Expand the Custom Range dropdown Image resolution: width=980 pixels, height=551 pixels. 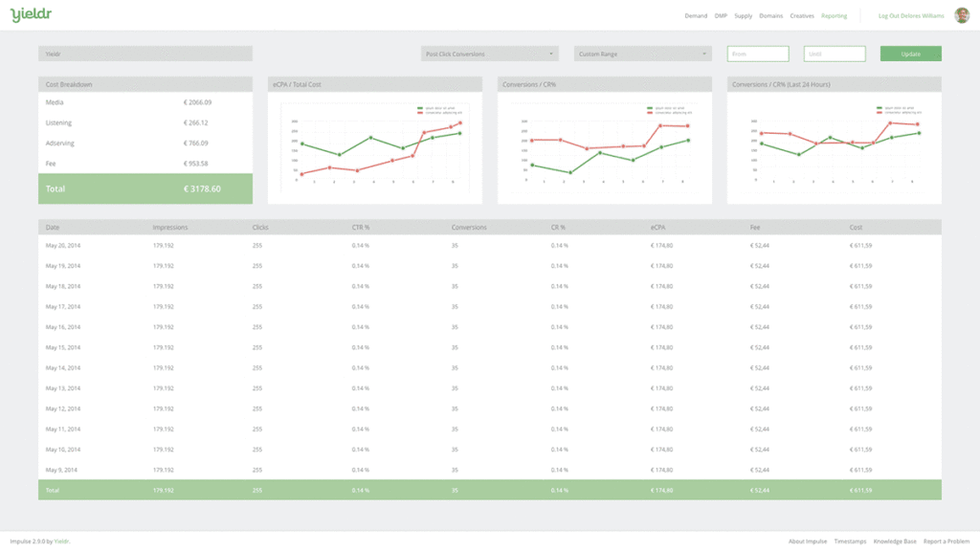tap(642, 55)
